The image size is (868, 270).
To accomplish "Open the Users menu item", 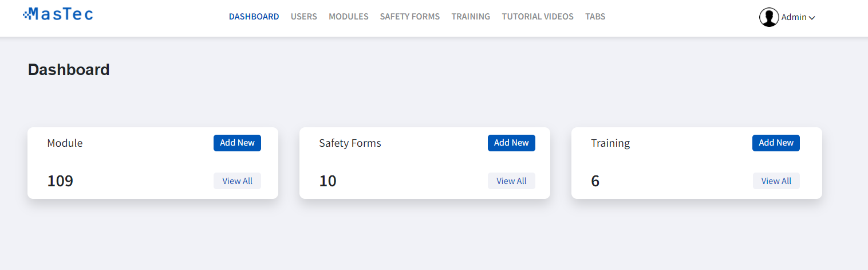I will coord(304,17).
